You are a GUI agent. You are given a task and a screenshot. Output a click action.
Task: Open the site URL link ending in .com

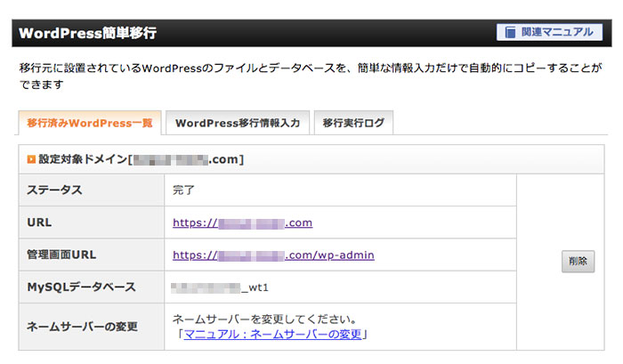242,222
